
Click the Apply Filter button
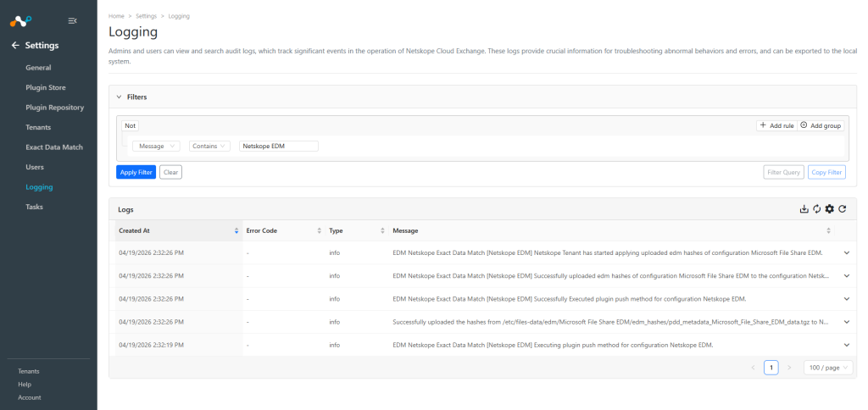tap(136, 172)
